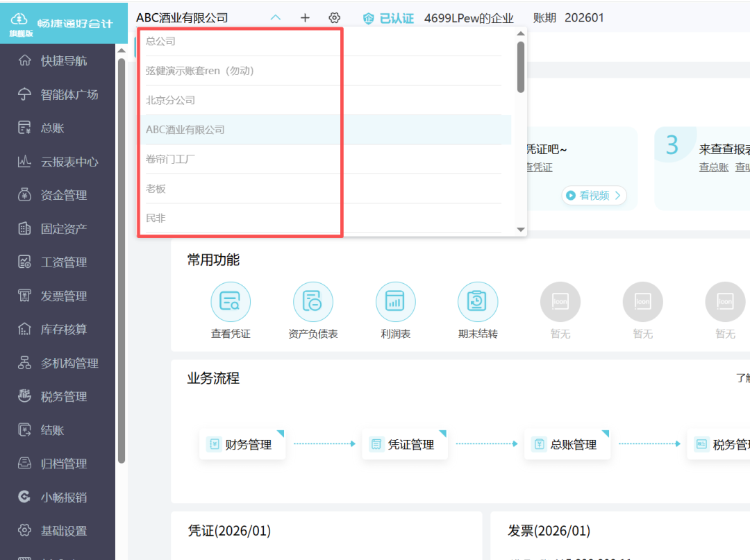750x560 pixels.
Task: Click the gear settings icon in top bar
Action: point(334,17)
